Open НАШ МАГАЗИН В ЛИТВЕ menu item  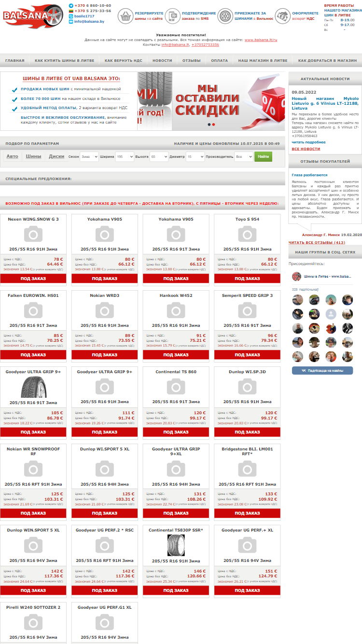[263, 60]
